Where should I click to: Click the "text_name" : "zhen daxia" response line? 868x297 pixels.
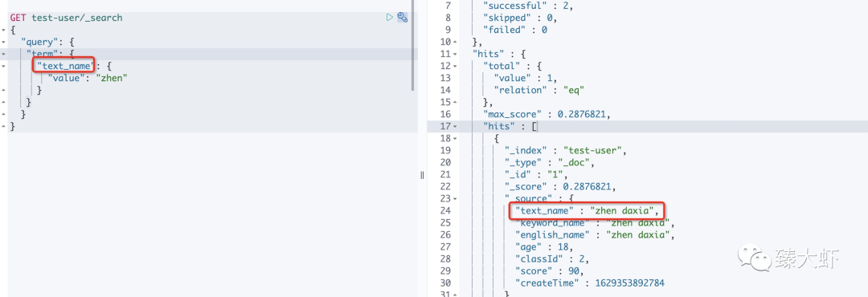tap(587, 211)
